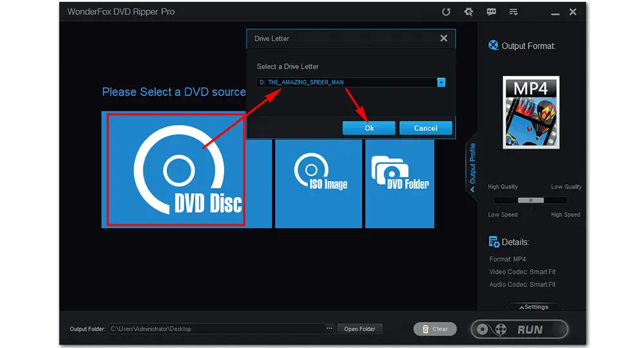
Task: Select the DVD Disc source tile
Action: [x=187, y=169]
